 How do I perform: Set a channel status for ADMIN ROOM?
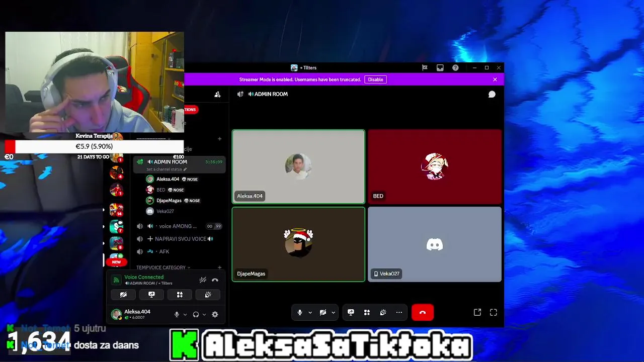[x=167, y=169]
